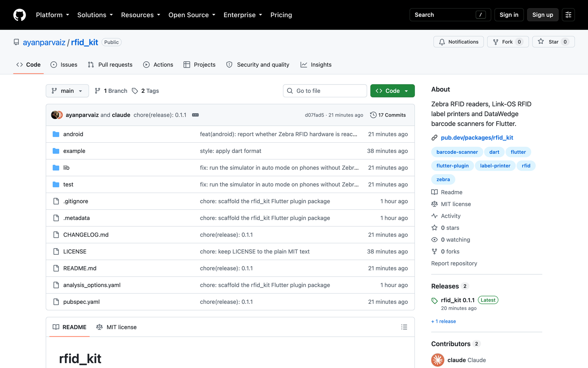Viewport: 588px width, 368px height.
Task: Fork the repository
Action: coord(508,42)
